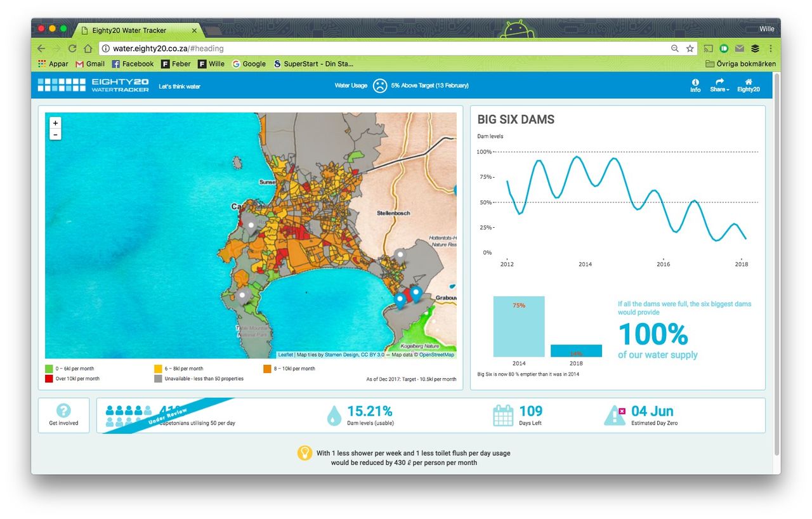Click the zoom magnifier icon in address bar
Viewport: 812px width, 519px height.
[x=675, y=48]
